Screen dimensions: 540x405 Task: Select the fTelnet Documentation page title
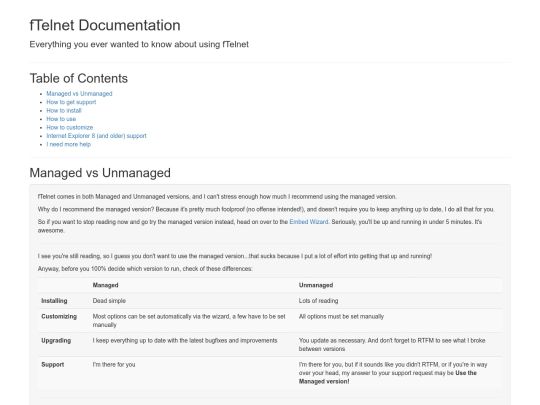coord(105,25)
